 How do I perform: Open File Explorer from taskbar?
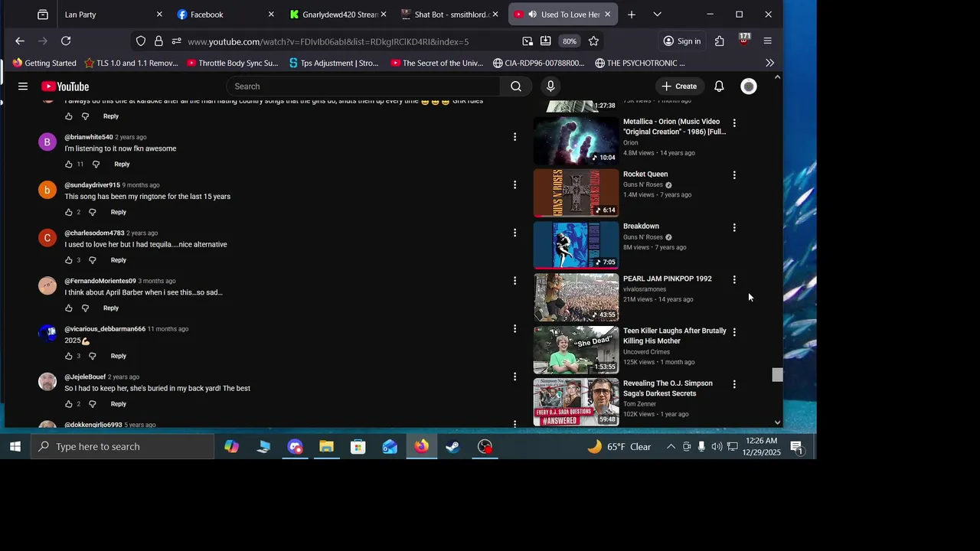(x=326, y=447)
